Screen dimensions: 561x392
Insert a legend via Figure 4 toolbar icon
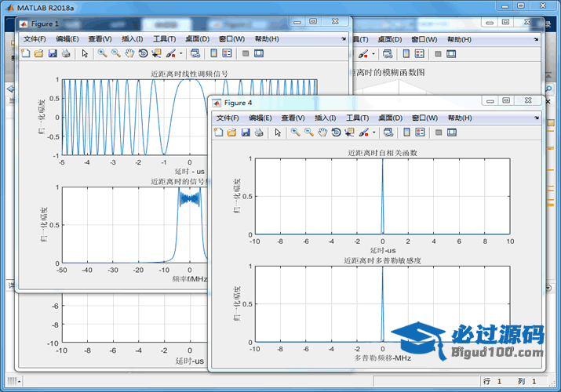[420, 132]
